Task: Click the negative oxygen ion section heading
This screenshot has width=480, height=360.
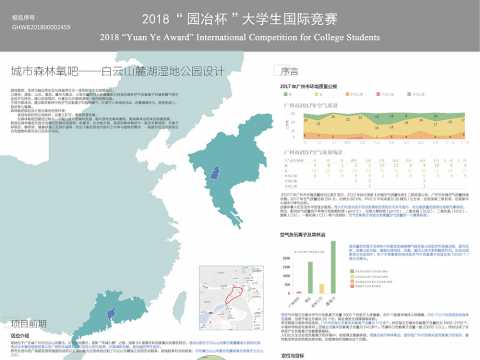Action: [302, 235]
